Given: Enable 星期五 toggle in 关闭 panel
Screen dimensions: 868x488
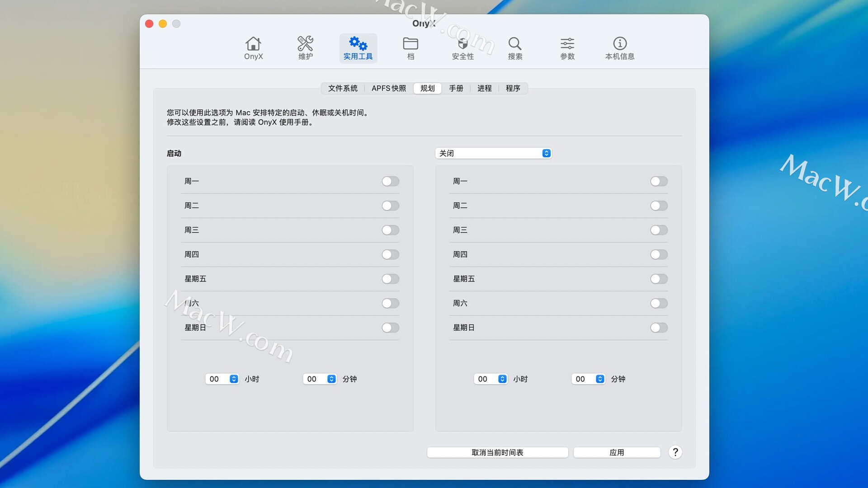Looking at the screenshot, I should pos(659,279).
